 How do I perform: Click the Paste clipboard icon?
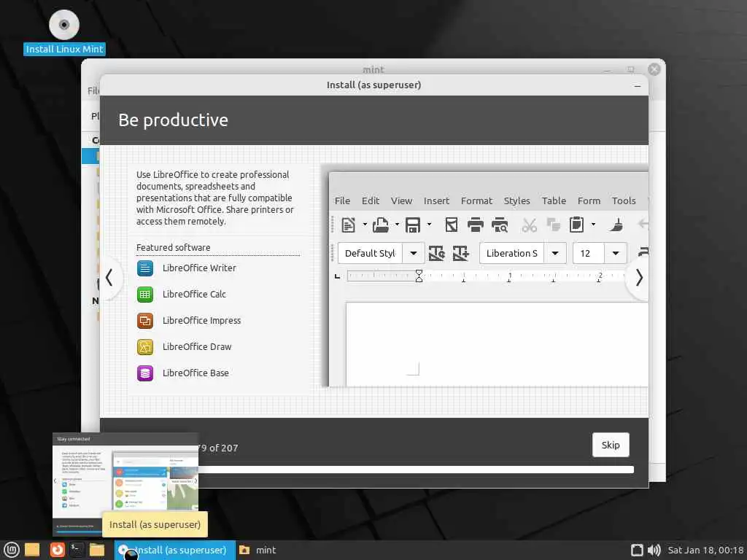click(576, 225)
